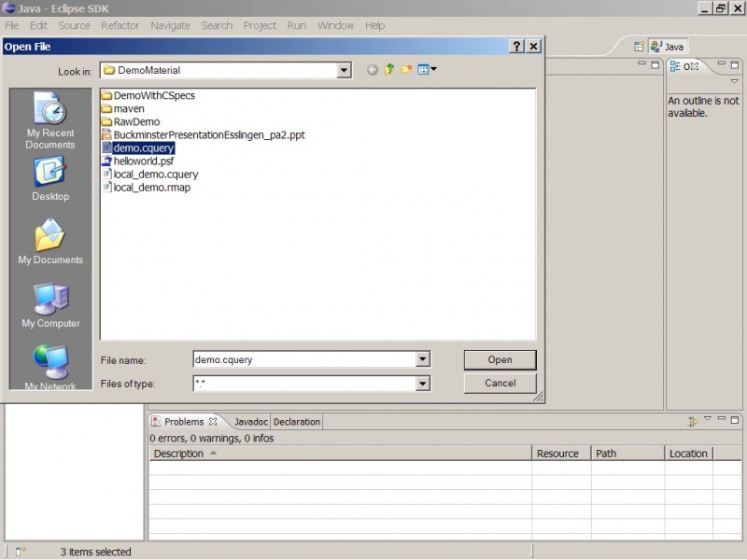Minimize the Problems view panel
This screenshot has width=747, height=560.
[721, 418]
